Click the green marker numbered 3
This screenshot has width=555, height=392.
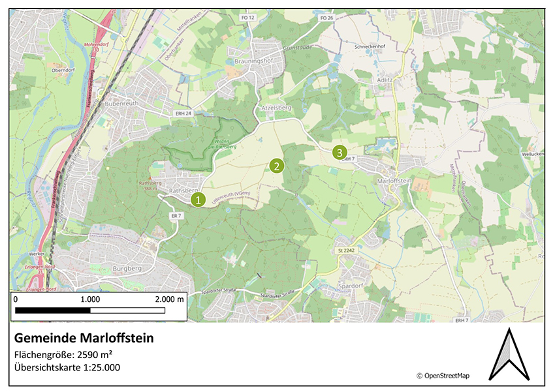click(340, 153)
